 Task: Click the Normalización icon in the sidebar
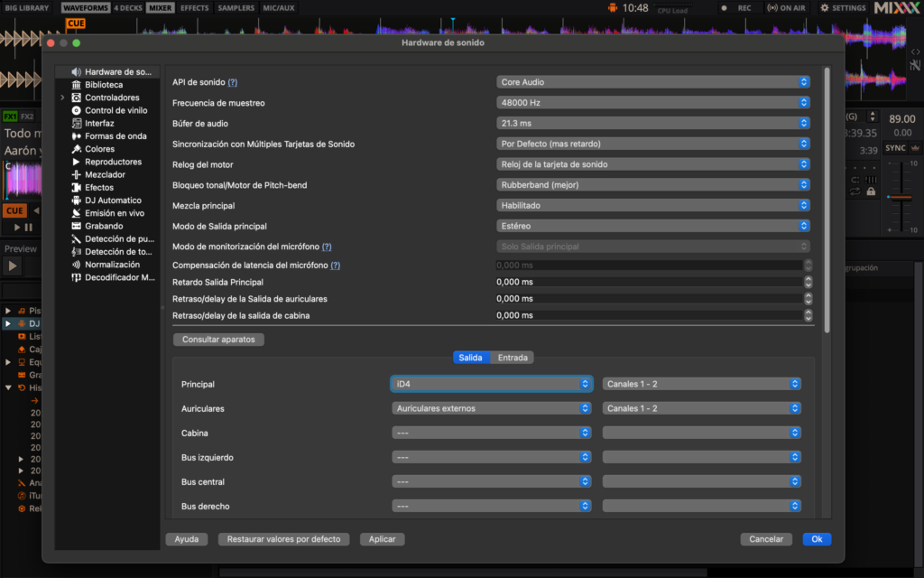tap(76, 265)
